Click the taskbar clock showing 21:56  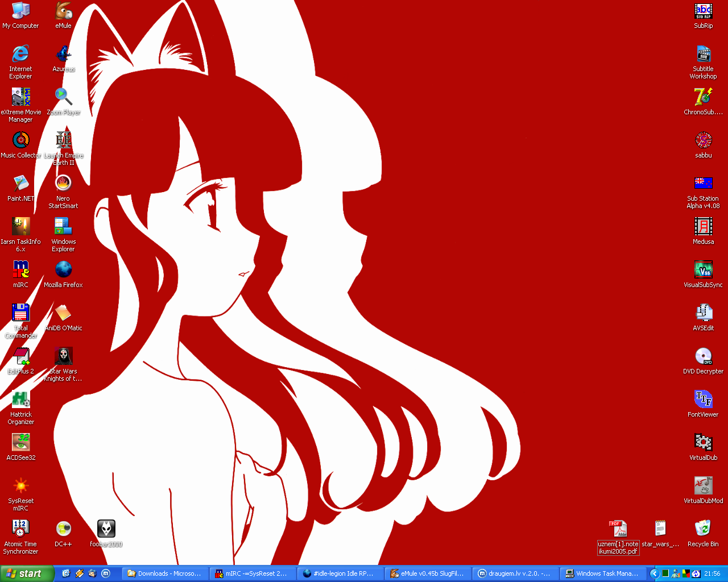712,573
